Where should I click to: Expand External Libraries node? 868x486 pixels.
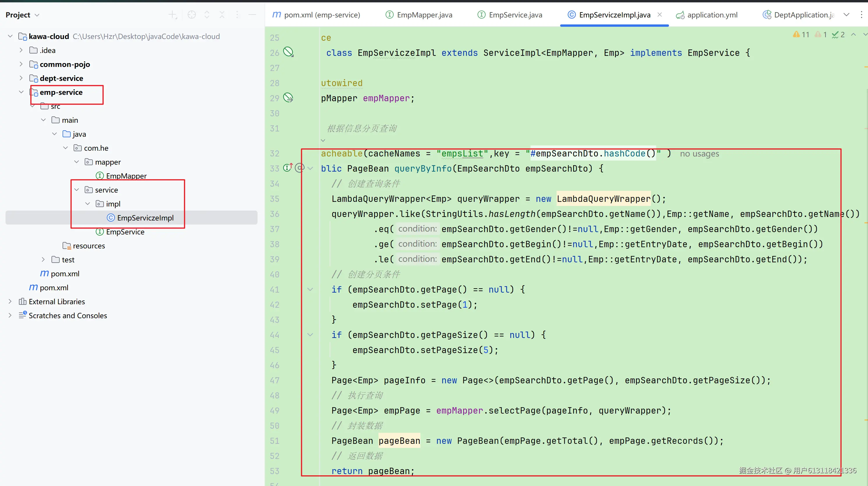click(x=10, y=301)
